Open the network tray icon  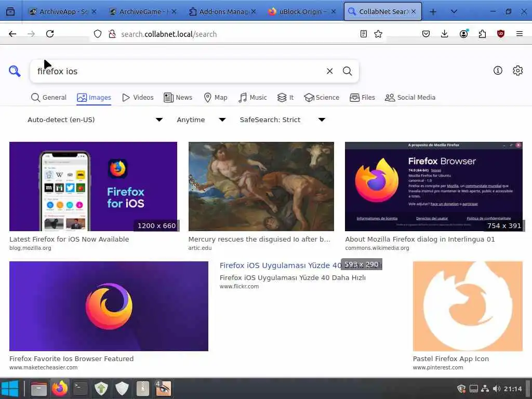pos(485,389)
